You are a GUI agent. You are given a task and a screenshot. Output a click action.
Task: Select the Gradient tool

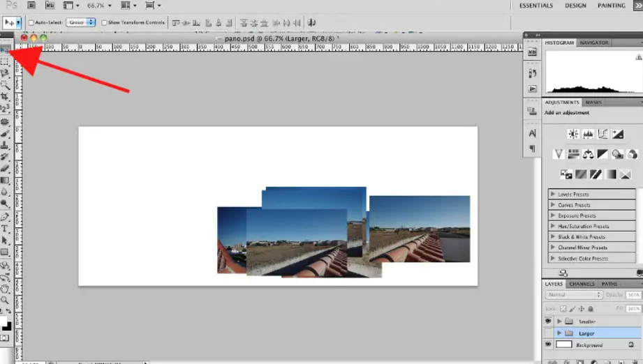click(4, 180)
